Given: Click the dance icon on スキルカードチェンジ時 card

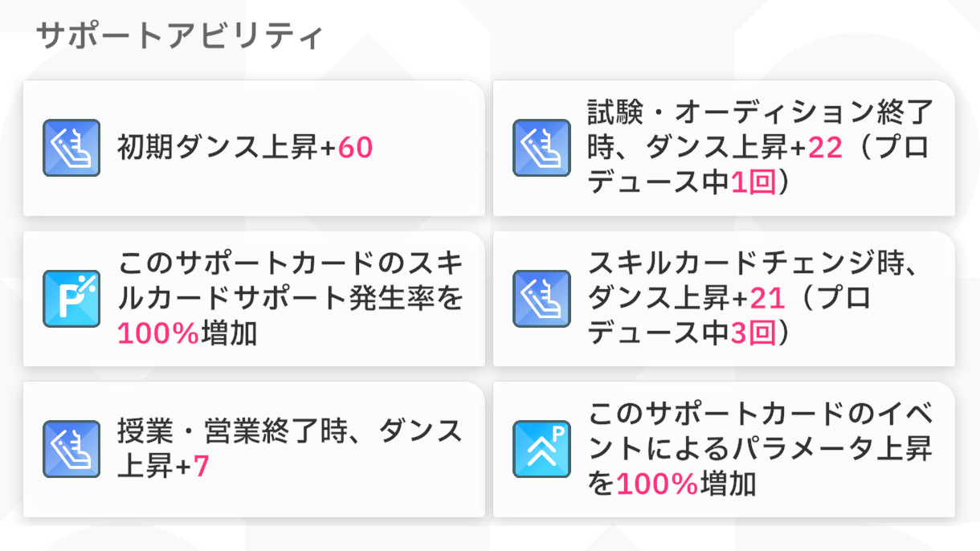Looking at the screenshot, I should 542,299.
